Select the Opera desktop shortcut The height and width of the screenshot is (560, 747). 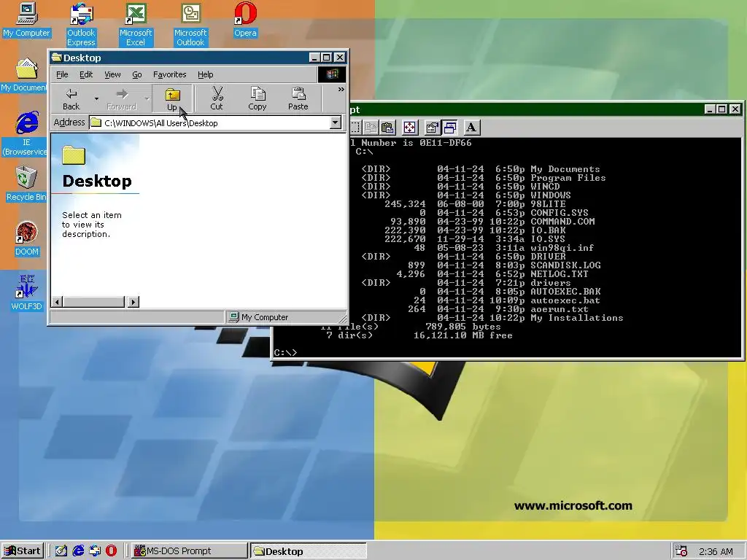coord(245,20)
